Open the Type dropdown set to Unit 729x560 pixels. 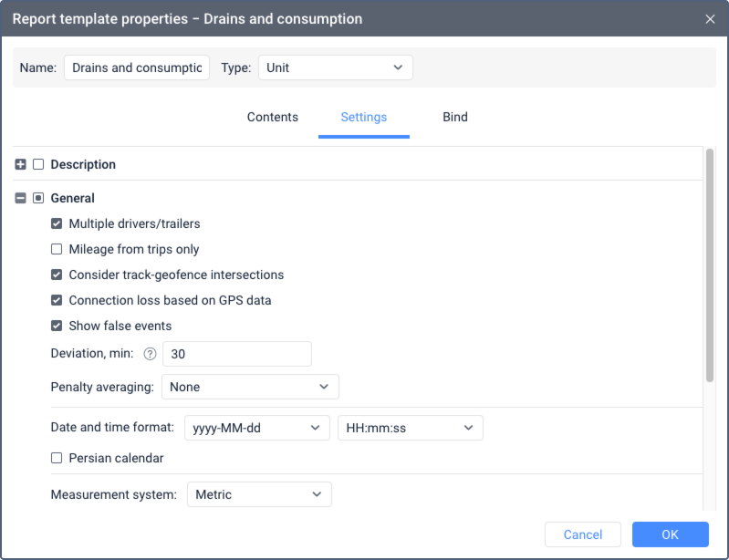335,67
